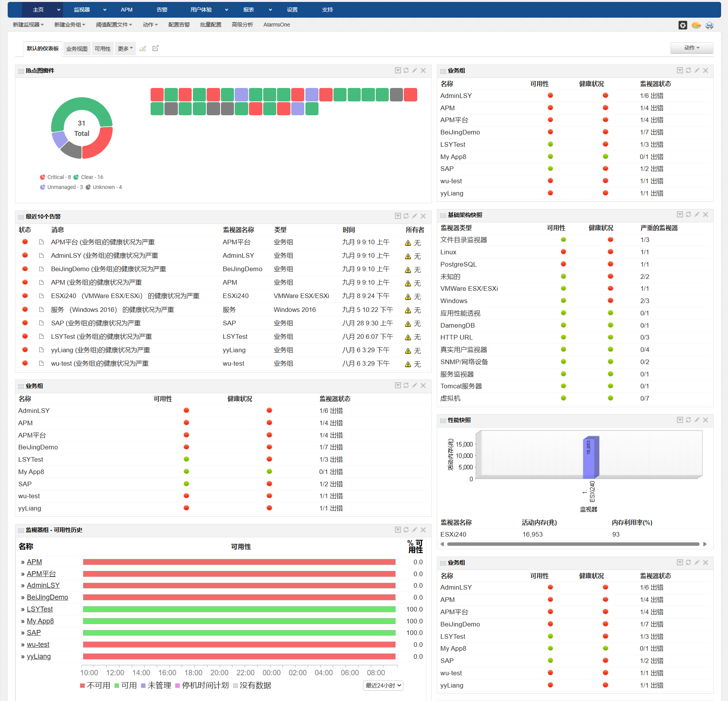Expand the 监视器 menu arrow

point(104,10)
